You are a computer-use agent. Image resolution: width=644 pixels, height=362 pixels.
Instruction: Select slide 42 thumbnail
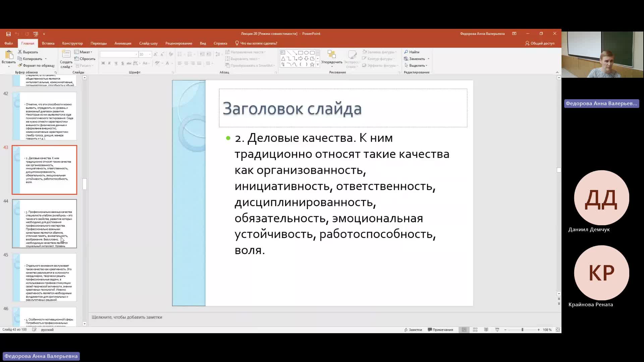[45, 116]
